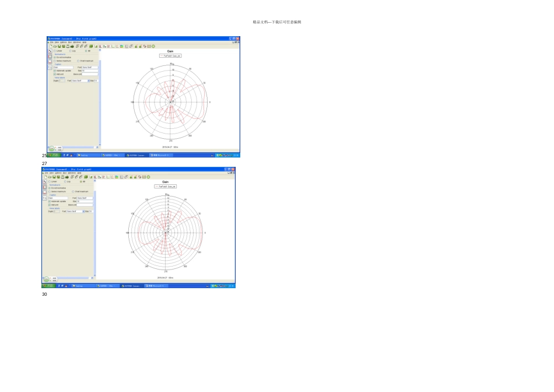Click the Save floppy icon in lower POSTFEKO toolbar
The height and width of the screenshot is (392, 554).
click(x=54, y=177)
